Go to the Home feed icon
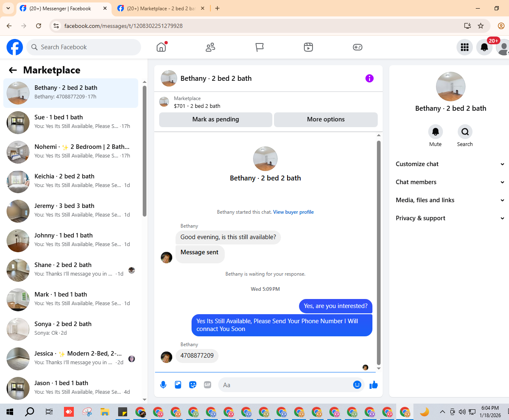 tap(161, 47)
